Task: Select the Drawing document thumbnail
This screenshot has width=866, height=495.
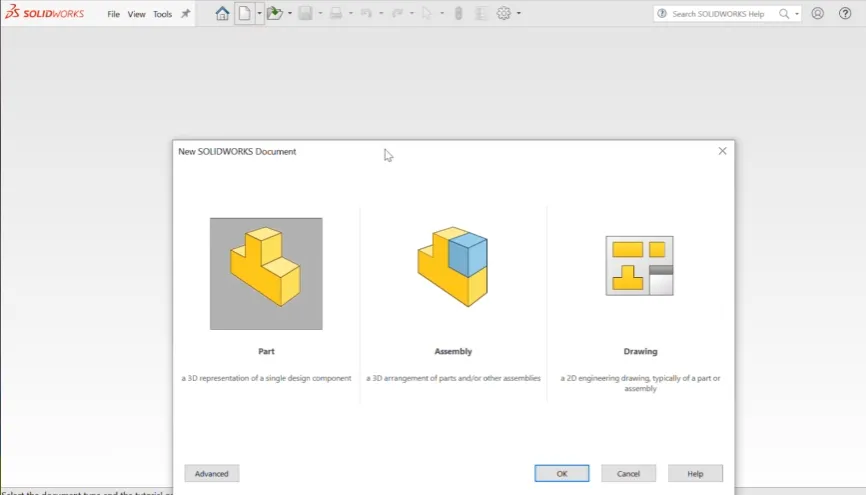Action: coord(640,266)
